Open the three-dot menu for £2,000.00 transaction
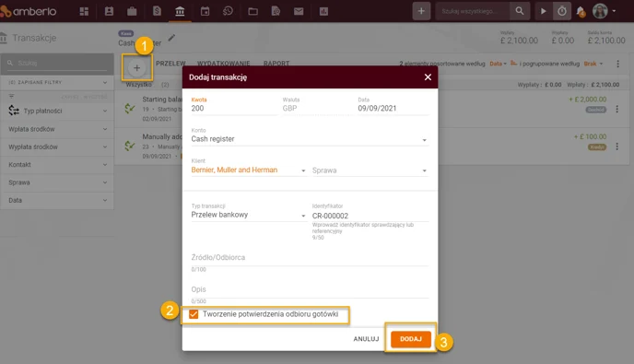 tap(617, 109)
